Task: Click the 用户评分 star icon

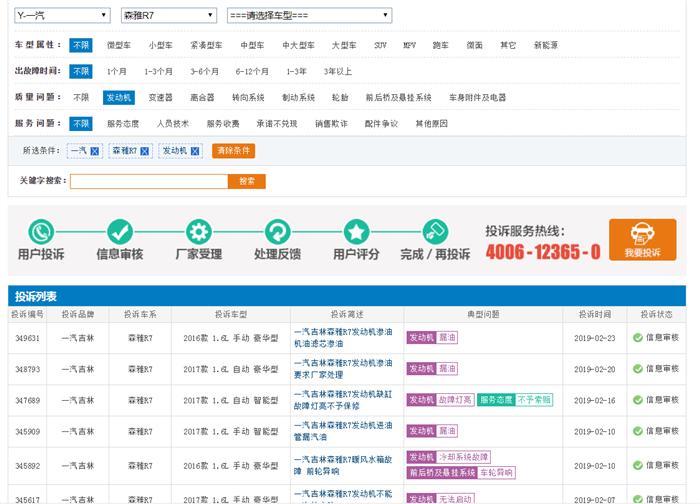Action: [356, 232]
